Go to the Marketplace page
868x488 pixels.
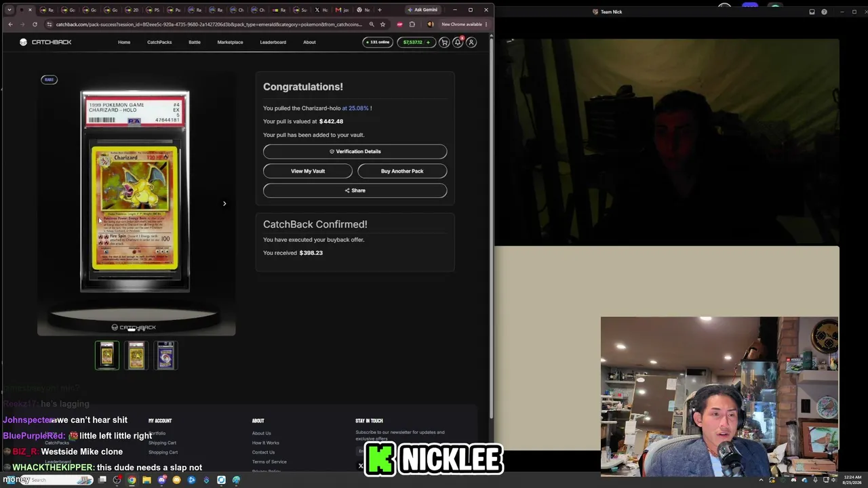(x=230, y=42)
